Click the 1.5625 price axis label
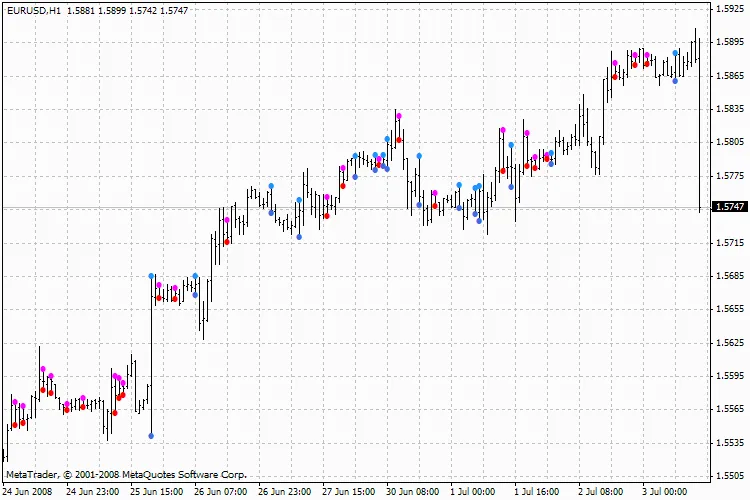750x500 pixels. [729, 343]
